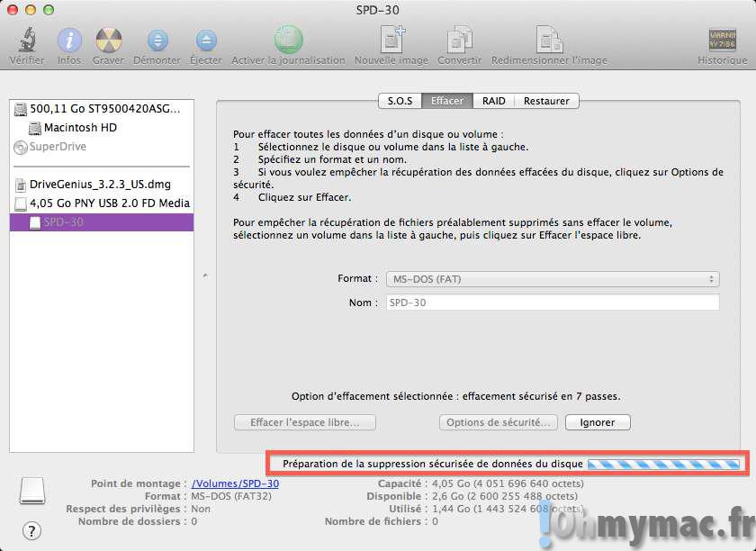Open the /Volumes/SPD-30 mount point link

235,483
